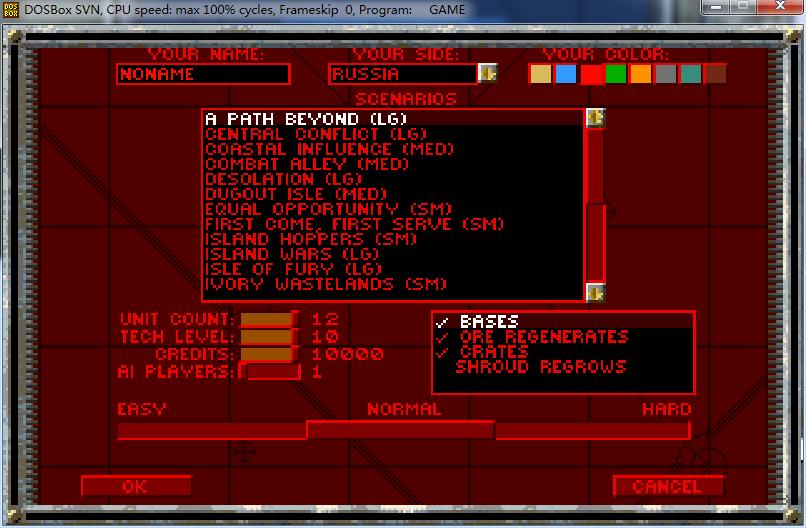Select scenario Island Wars (LG)
806x528 pixels.
(x=394, y=253)
